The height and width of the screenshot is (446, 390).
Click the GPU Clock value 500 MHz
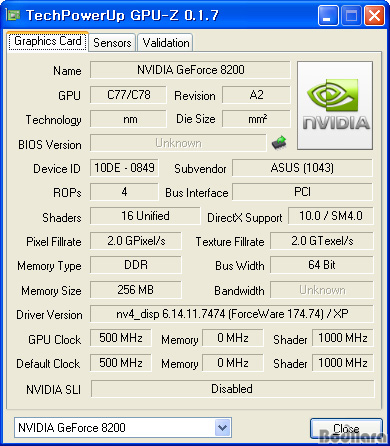[x=121, y=338]
